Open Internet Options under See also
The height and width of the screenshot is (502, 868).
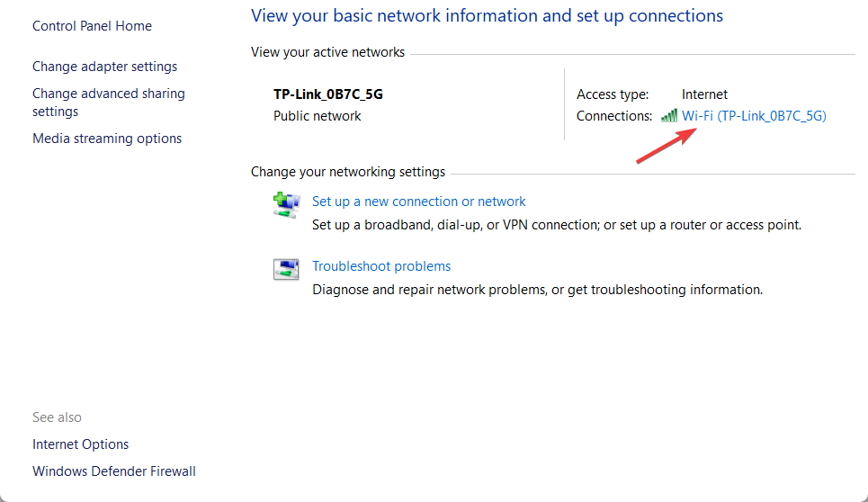pos(80,444)
